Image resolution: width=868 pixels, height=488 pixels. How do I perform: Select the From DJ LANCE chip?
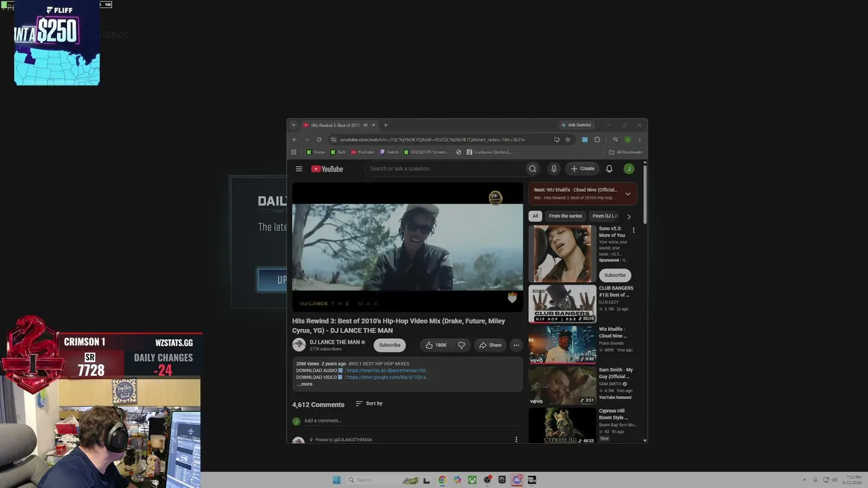605,216
